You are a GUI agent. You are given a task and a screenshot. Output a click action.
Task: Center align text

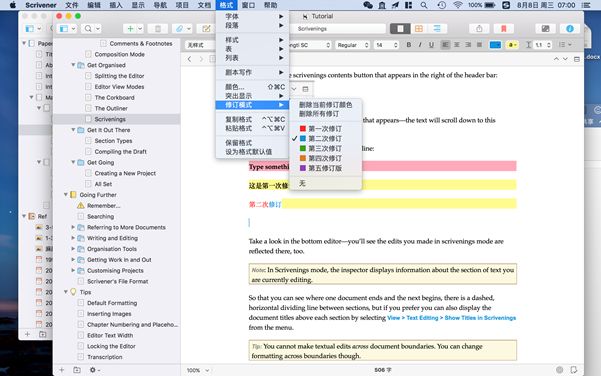click(456, 45)
